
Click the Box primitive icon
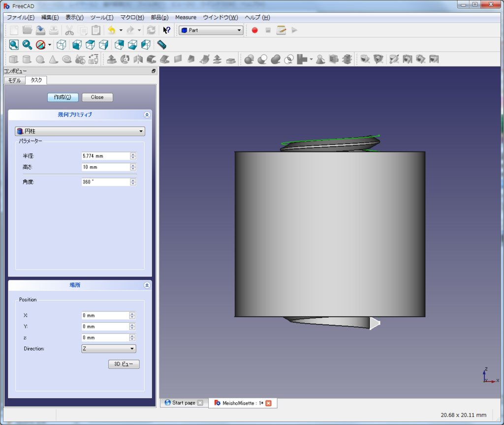pyautogui.click(x=14, y=59)
